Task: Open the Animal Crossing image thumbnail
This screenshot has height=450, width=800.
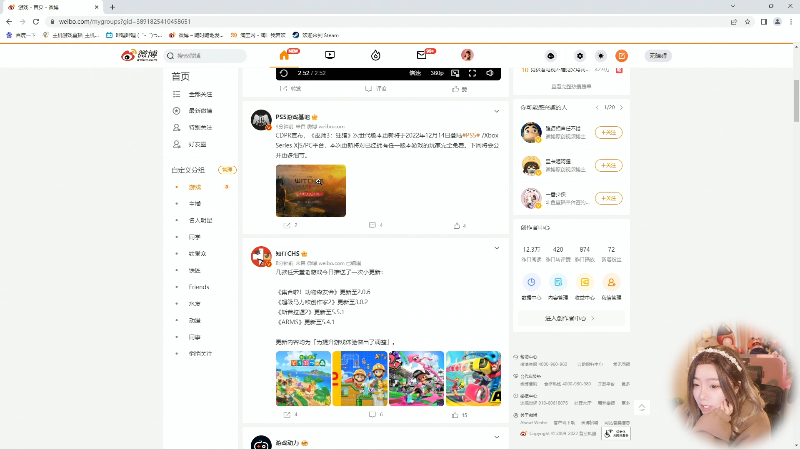Action: pos(304,379)
